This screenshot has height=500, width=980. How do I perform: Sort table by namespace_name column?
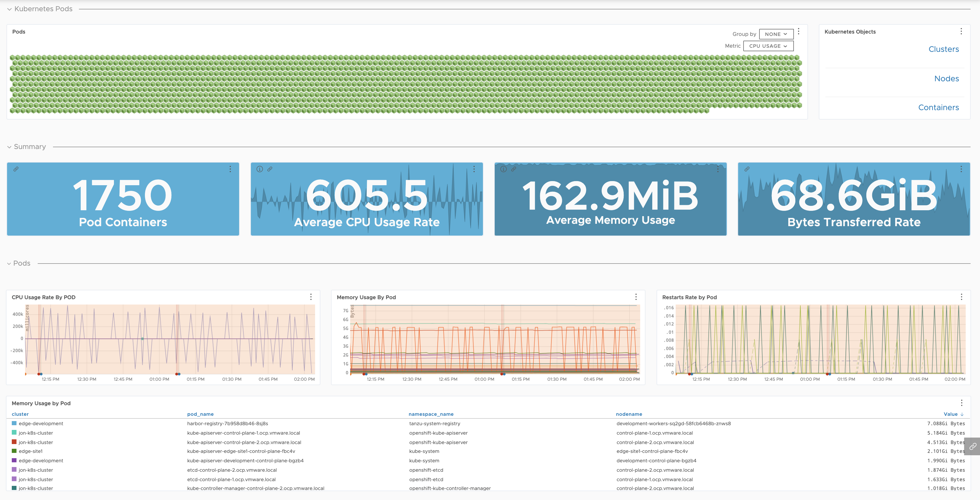click(431, 414)
